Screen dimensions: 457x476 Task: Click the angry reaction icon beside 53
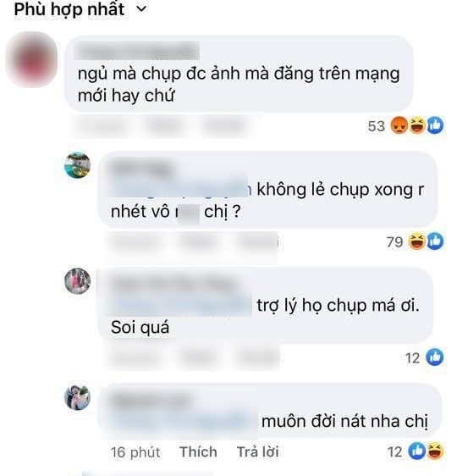tap(399, 125)
